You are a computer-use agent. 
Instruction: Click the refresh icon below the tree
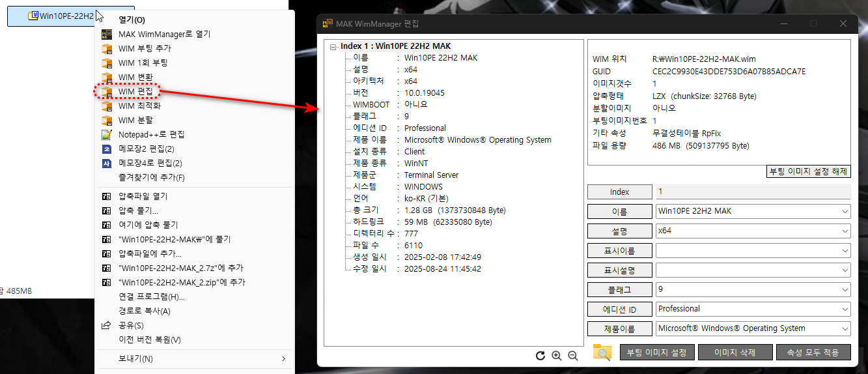(x=540, y=355)
